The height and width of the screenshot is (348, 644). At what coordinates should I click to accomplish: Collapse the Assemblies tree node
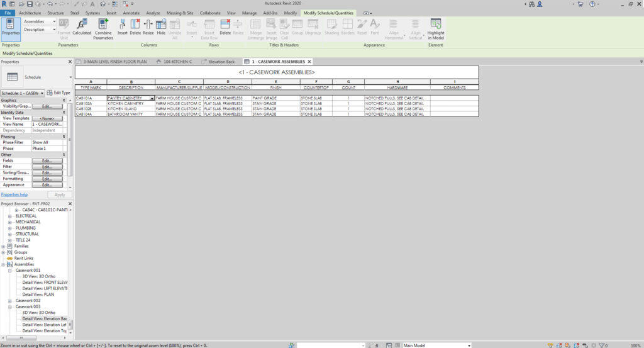tap(3, 264)
